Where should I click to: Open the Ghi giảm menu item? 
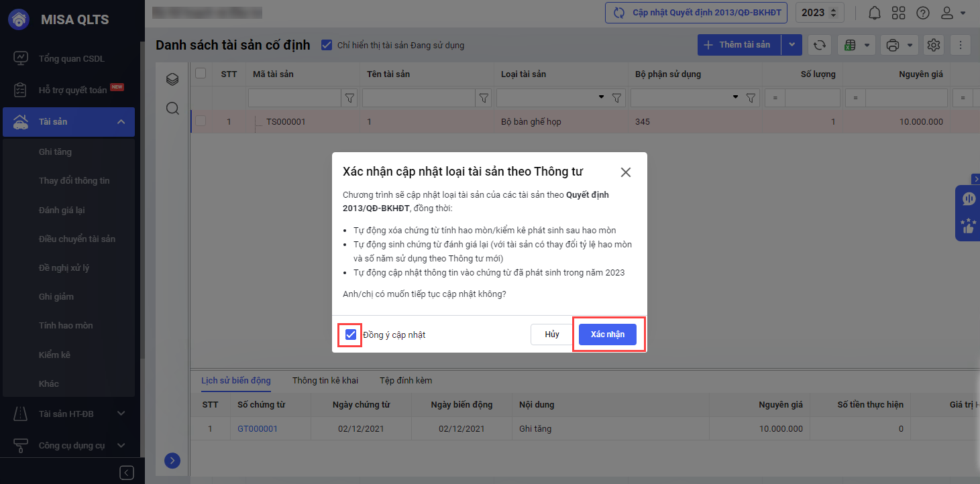coord(56,296)
